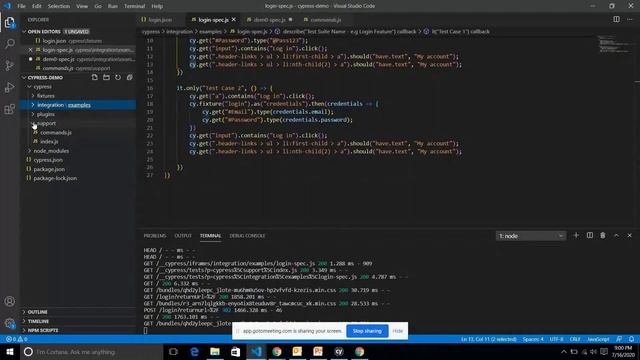The height and width of the screenshot is (360, 640).
Task: Change UTF-8 encoding in status bar
Action: coord(556,339)
